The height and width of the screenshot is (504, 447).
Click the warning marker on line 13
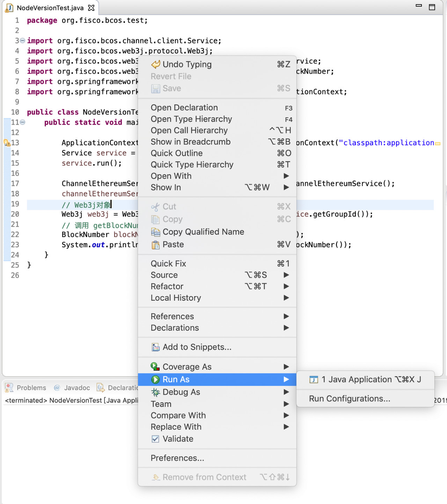point(7,143)
